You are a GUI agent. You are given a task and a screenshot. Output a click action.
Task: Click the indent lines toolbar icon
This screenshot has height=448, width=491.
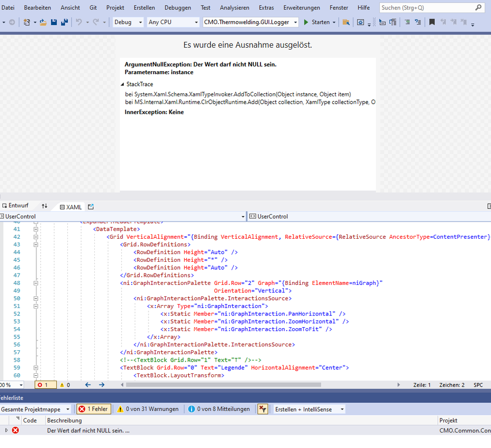[407, 22]
